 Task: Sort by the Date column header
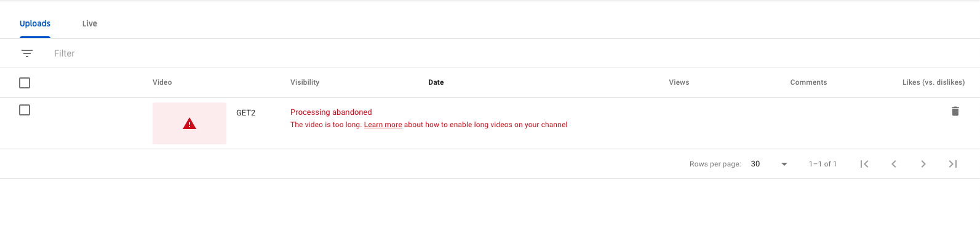pyautogui.click(x=436, y=82)
